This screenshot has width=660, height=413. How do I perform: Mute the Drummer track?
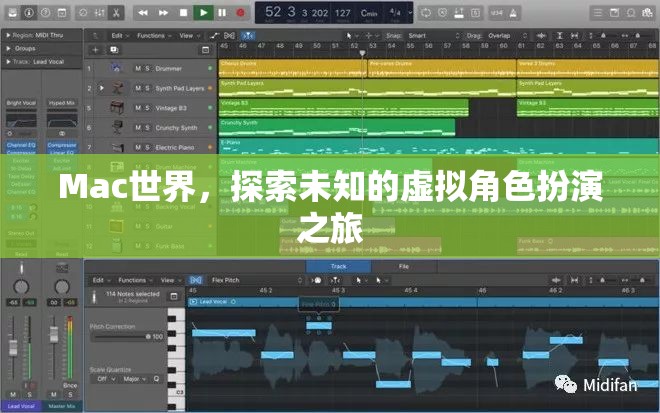(x=138, y=69)
